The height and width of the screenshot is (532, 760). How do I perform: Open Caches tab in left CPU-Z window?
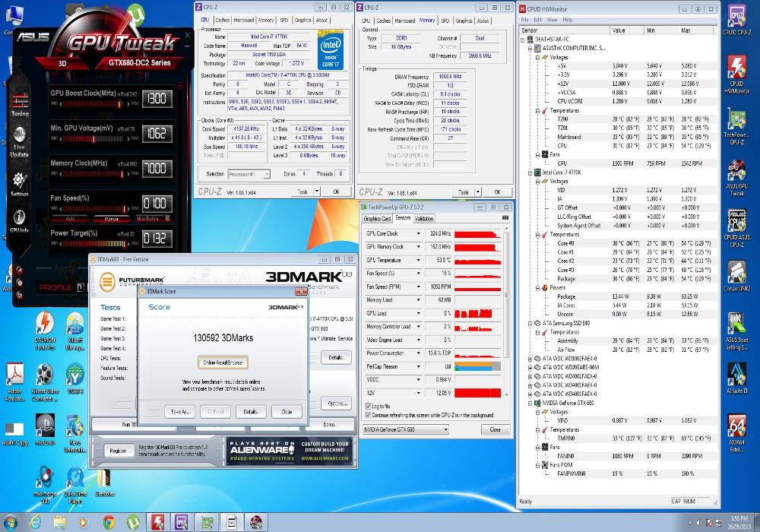222,20
